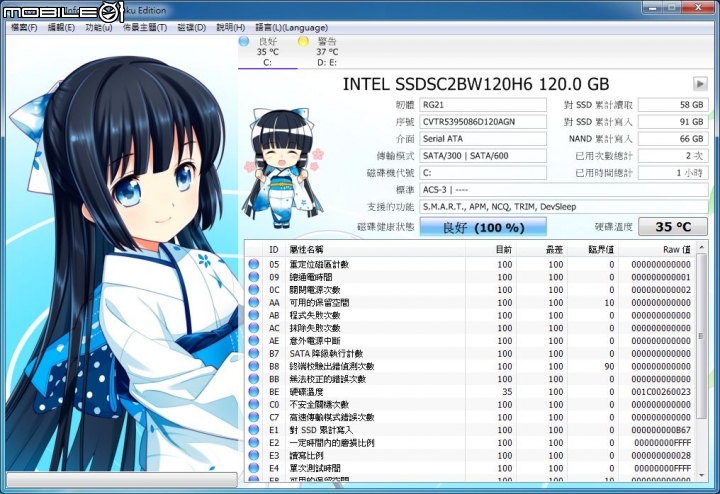This screenshot has width=720, height=494.
Task: Open the 語言(L)(Language) menu
Action: point(292,28)
